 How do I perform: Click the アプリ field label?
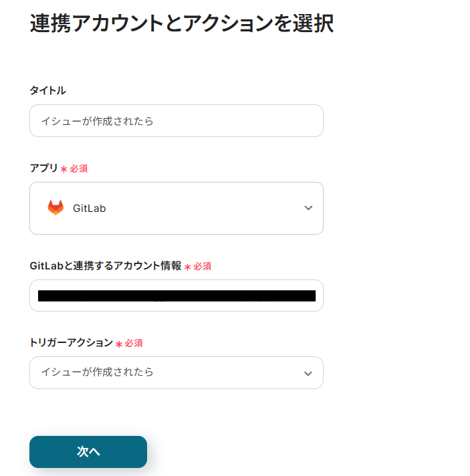point(43,168)
